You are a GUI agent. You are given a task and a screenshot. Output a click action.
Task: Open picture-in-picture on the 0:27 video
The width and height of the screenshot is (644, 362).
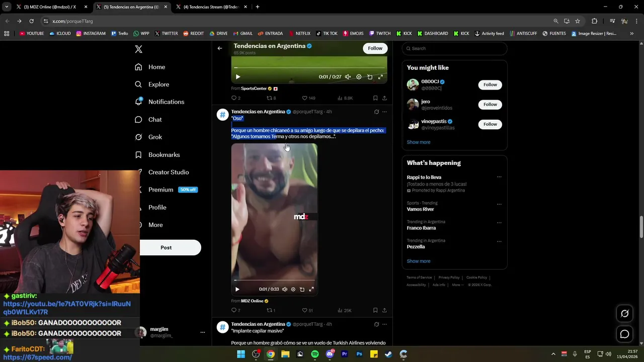coord(370,77)
